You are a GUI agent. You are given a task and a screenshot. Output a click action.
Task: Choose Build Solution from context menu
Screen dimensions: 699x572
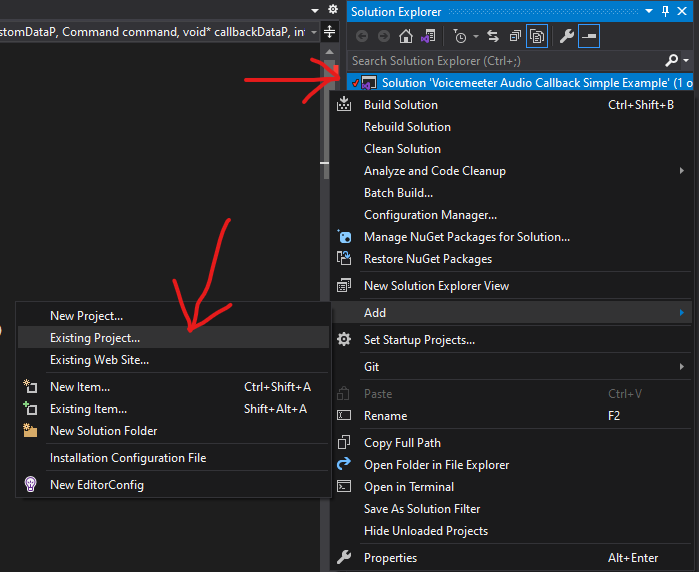pos(400,105)
